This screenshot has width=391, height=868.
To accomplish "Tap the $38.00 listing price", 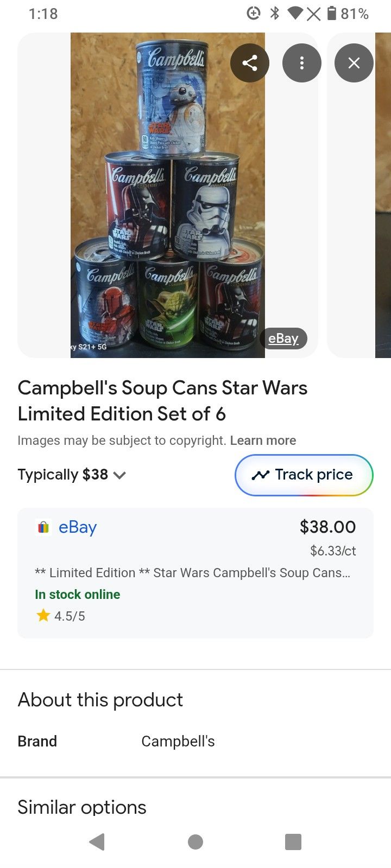I will tap(327, 526).
